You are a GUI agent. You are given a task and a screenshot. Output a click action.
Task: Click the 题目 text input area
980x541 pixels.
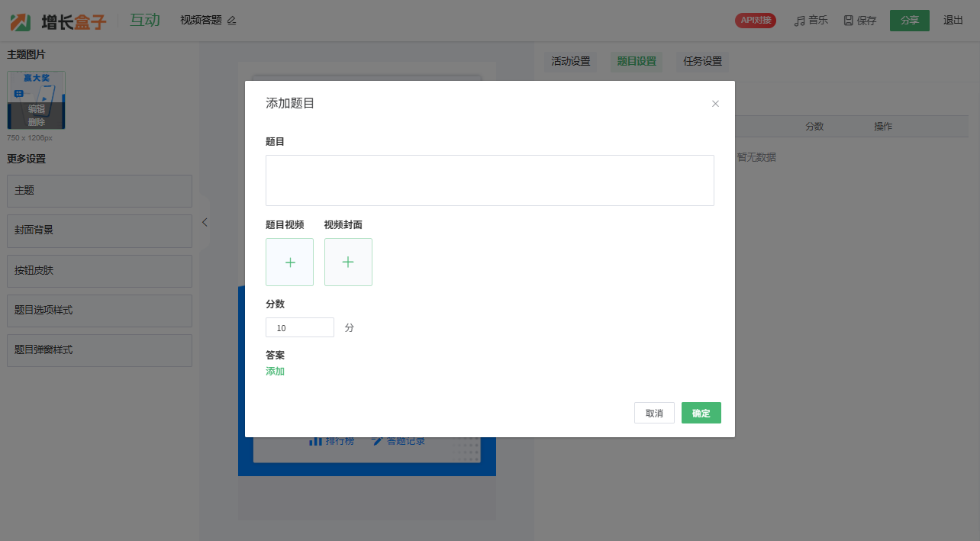pyautogui.click(x=489, y=180)
